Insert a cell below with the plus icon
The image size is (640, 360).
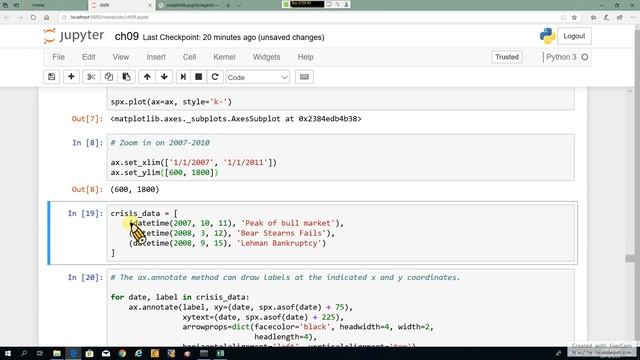[71, 77]
